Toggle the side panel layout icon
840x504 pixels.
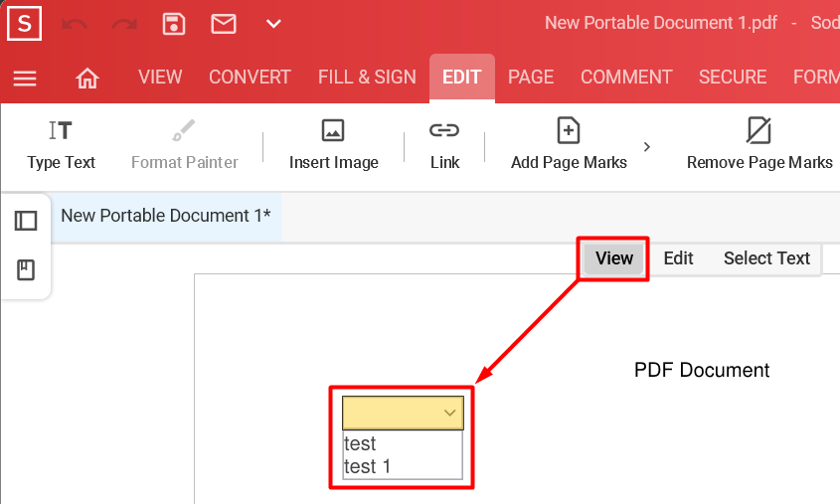click(26, 221)
